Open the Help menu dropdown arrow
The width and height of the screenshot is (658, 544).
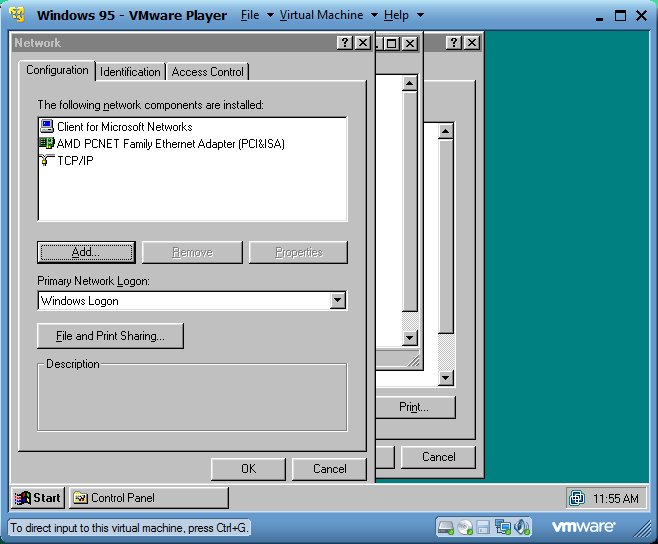click(x=420, y=15)
